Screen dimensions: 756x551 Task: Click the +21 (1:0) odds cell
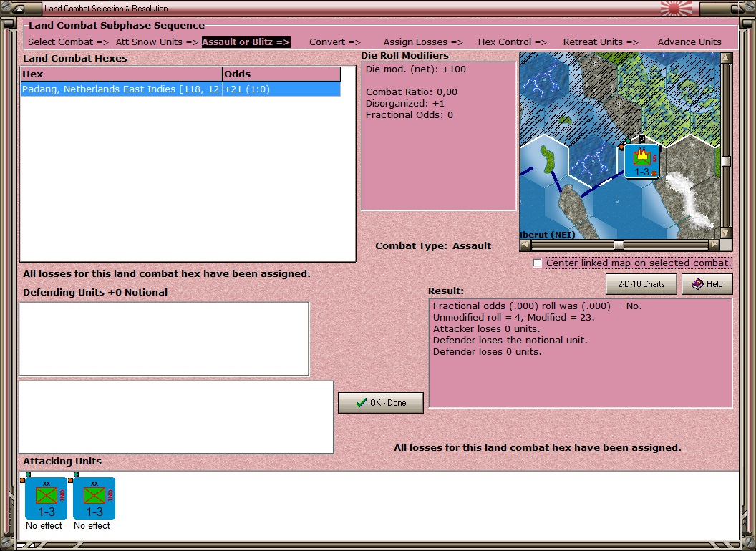[281, 89]
